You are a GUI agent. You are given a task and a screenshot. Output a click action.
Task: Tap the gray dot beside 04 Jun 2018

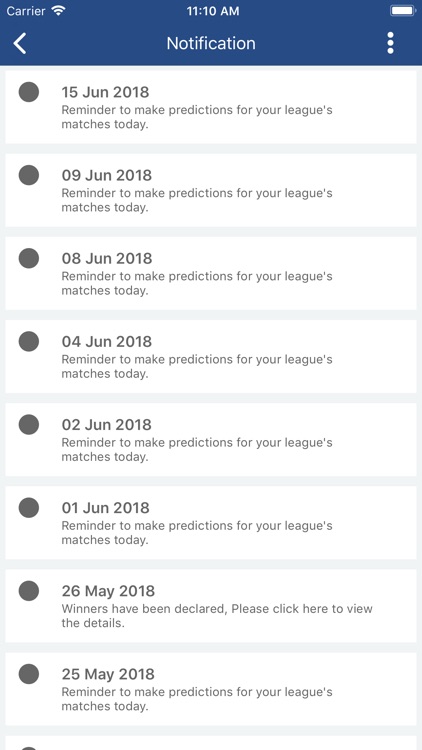coord(29,342)
